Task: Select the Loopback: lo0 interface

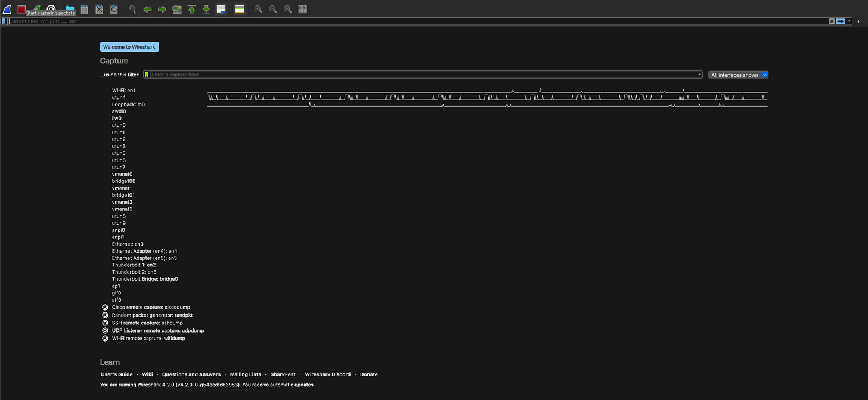Action: 128,104
